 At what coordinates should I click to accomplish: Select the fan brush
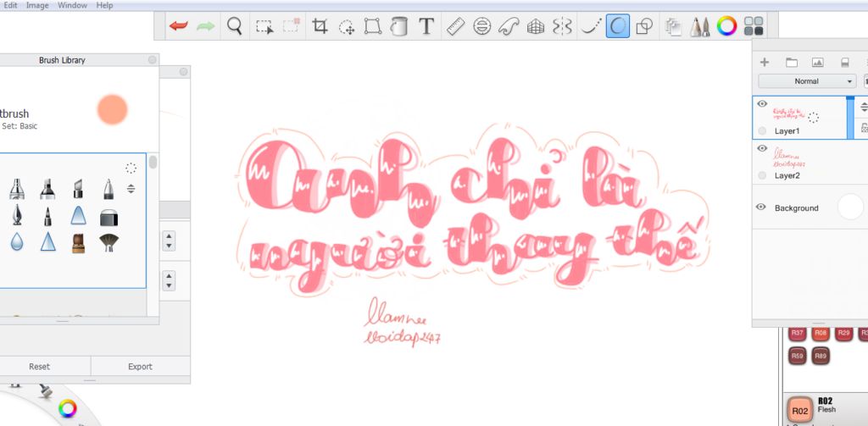(109, 242)
